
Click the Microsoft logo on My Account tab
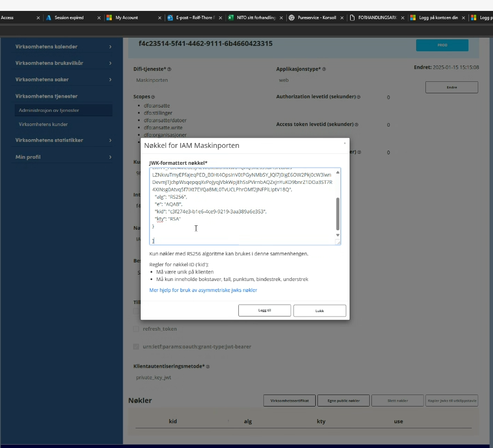(109, 17)
